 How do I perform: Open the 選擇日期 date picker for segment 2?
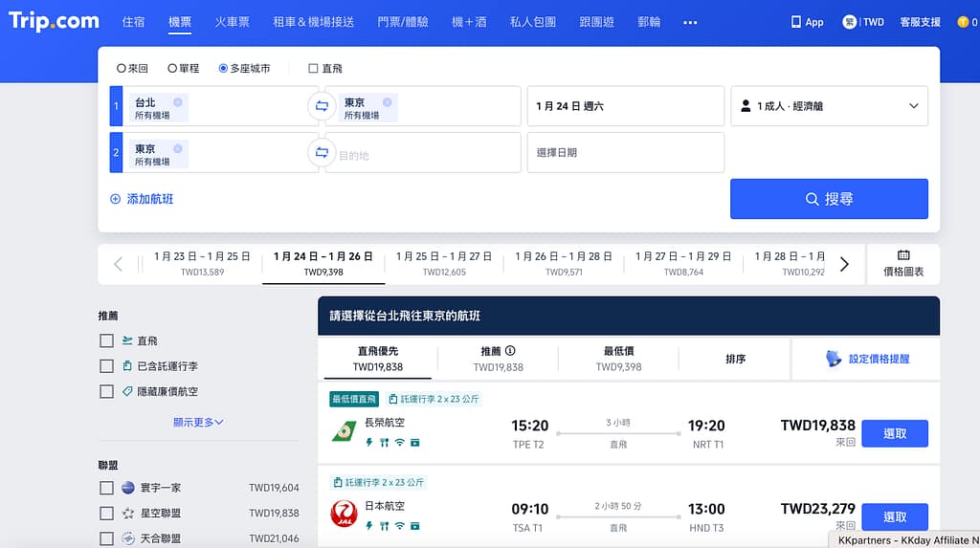(626, 152)
